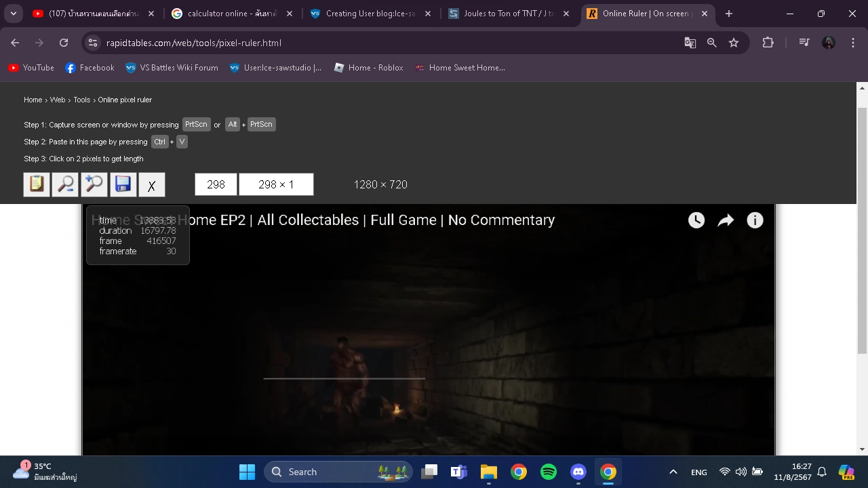Go back to the previous page
This screenshot has height=488, width=868.
click(15, 43)
